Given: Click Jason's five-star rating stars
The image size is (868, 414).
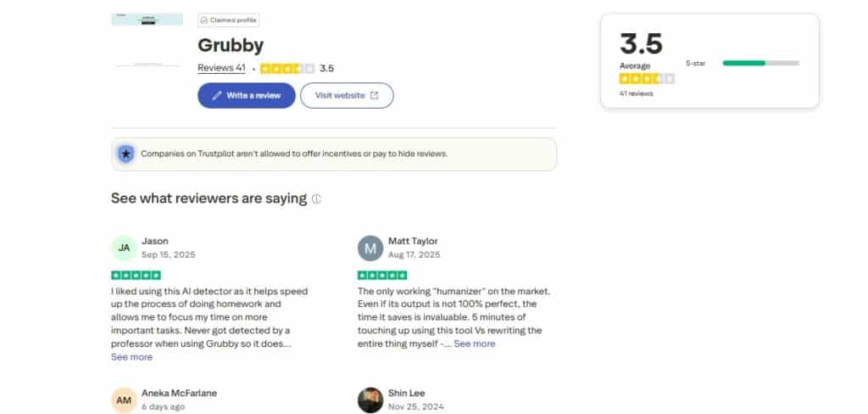Looking at the screenshot, I should [x=136, y=275].
